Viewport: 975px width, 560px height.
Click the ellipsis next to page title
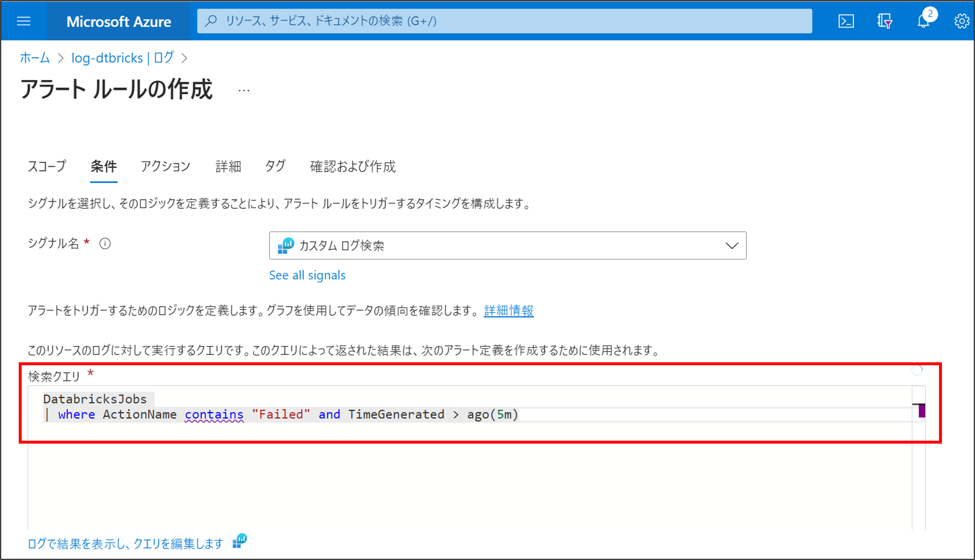click(244, 91)
